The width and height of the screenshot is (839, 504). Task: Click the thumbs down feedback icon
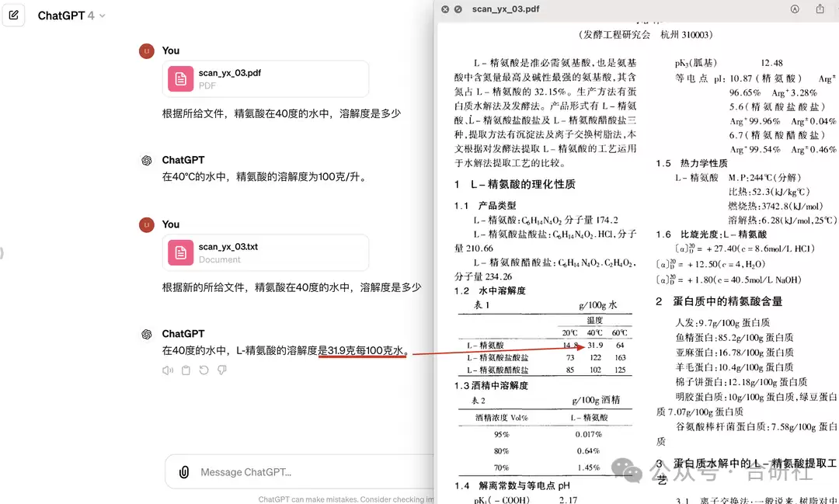tap(222, 370)
